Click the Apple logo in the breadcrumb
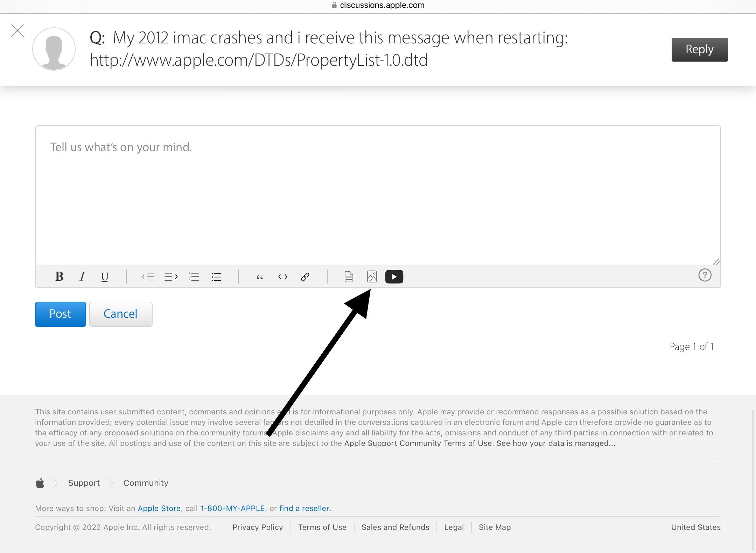The height and width of the screenshot is (553, 756). pos(40,483)
